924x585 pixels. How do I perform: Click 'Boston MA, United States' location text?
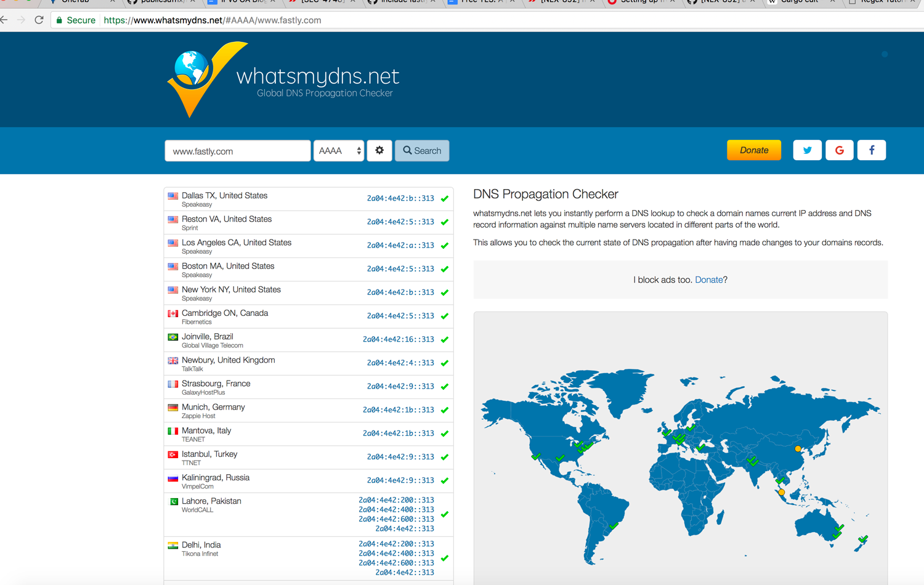(228, 266)
